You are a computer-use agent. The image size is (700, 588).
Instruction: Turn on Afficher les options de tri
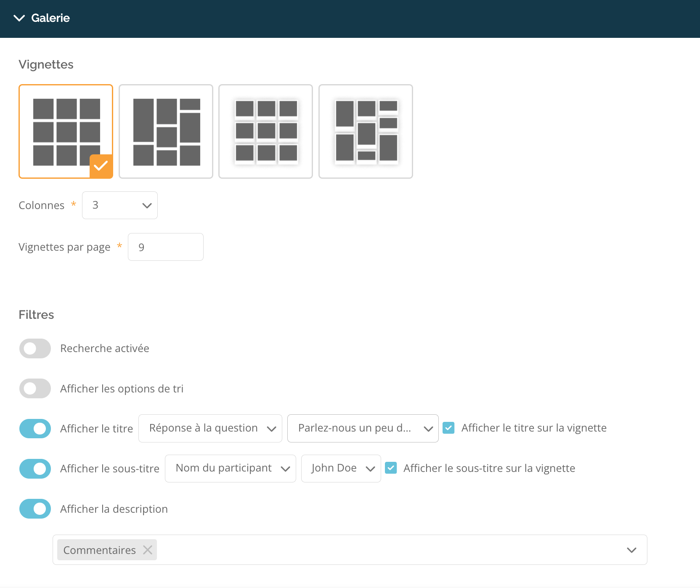point(35,389)
